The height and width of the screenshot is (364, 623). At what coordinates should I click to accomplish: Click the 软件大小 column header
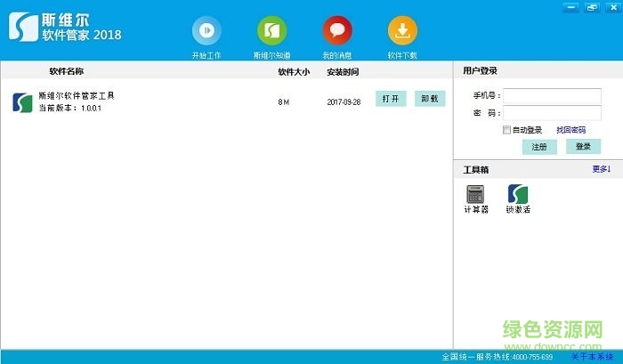[x=294, y=72]
